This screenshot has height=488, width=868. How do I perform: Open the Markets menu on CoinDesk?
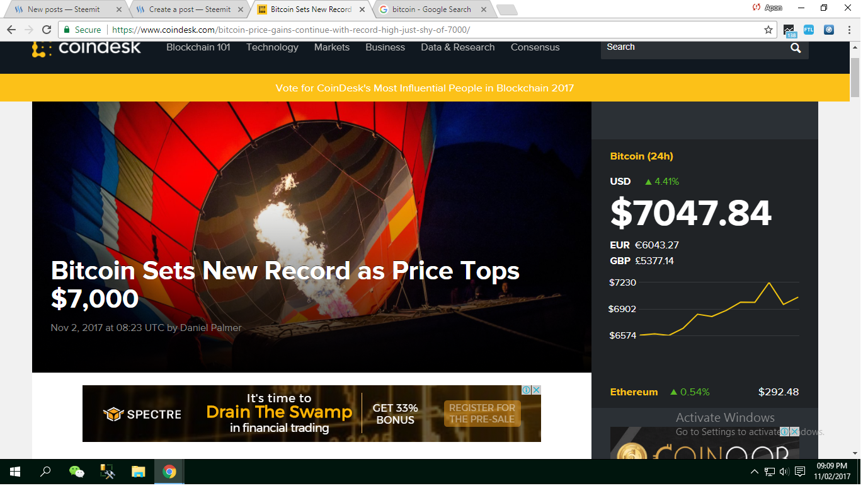click(x=331, y=47)
